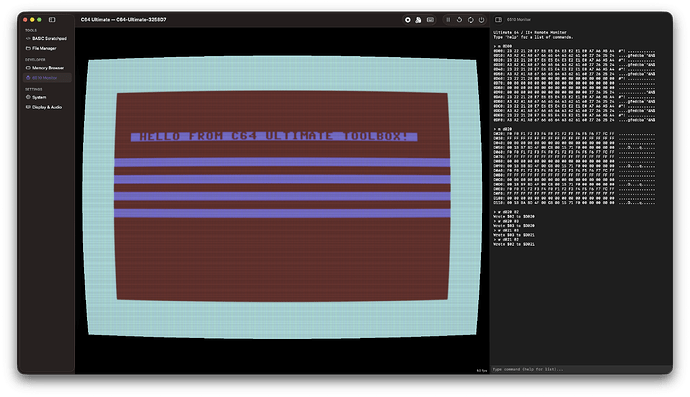
Task: Click the power button icon
Action: [481, 20]
